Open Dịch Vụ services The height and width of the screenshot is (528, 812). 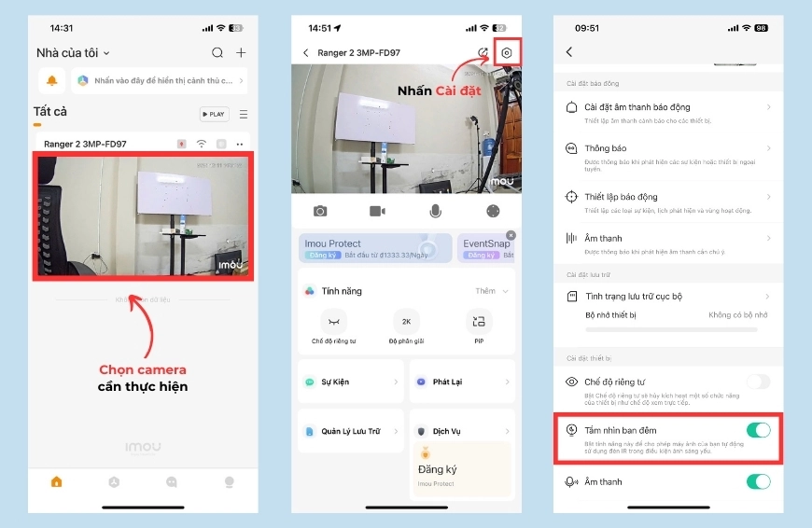coord(462,431)
